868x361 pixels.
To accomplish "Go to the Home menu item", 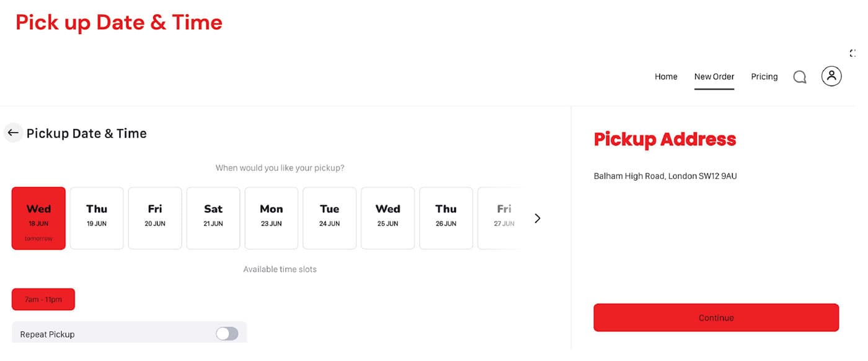I will (666, 77).
